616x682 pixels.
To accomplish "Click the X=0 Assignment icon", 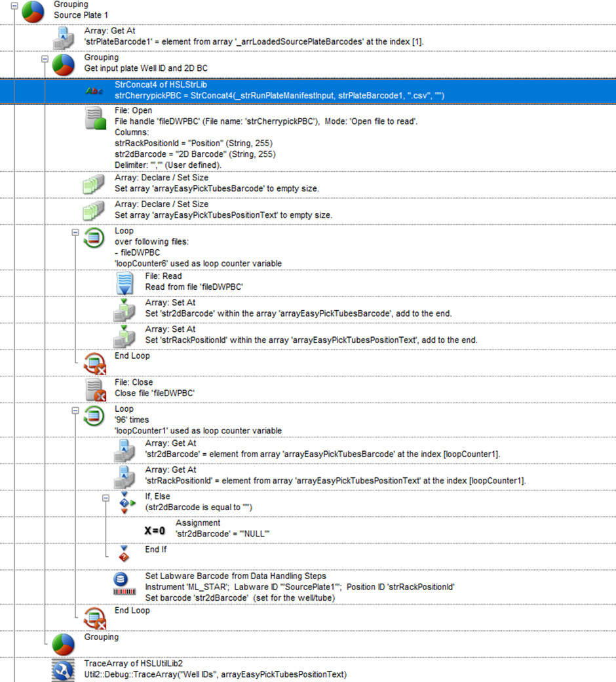I will coord(155,530).
